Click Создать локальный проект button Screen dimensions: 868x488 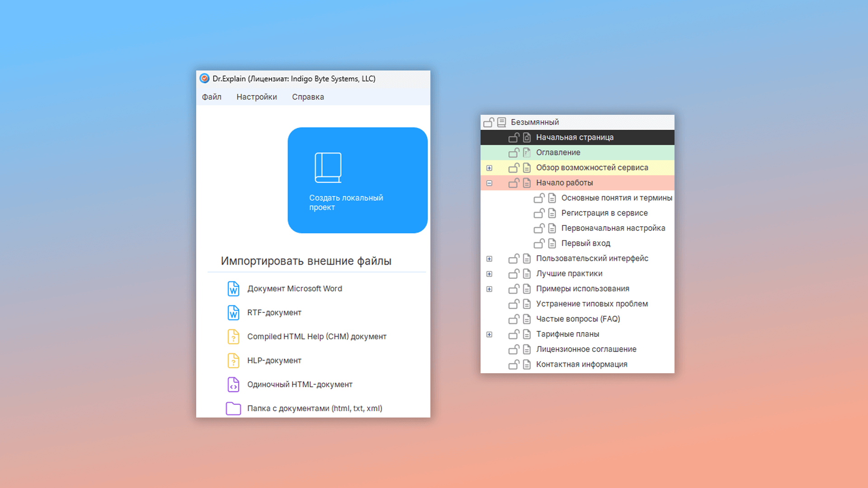357,180
